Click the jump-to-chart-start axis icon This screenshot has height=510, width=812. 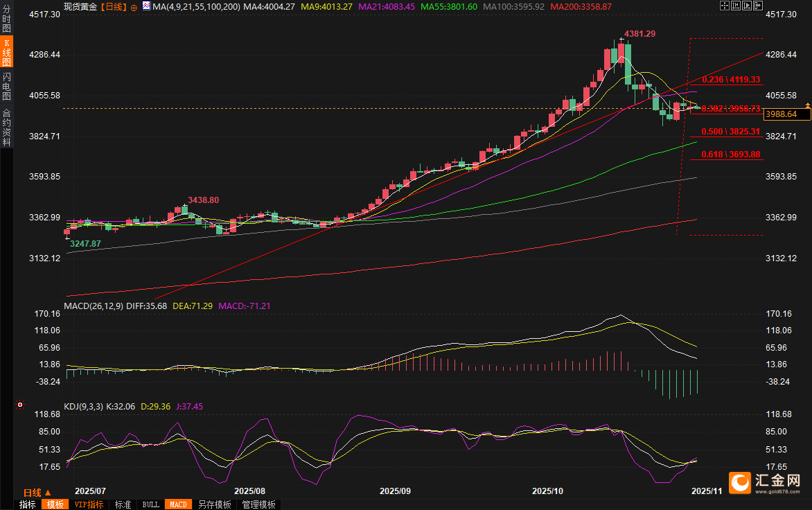pos(736,6)
